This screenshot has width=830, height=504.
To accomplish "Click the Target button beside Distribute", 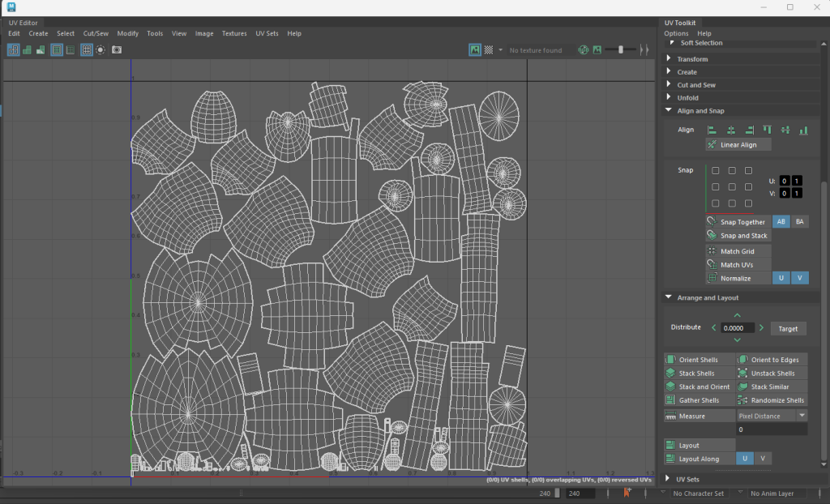I will click(788, 328).
